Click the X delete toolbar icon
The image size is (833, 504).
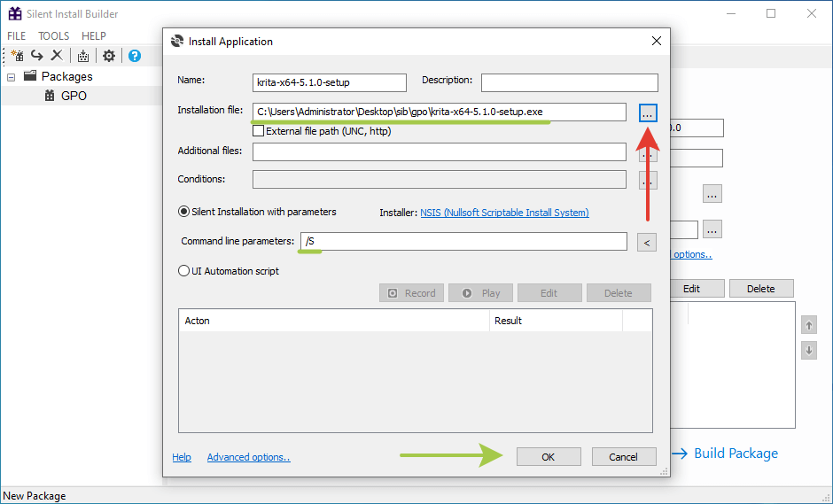click(x=57, y=55)
